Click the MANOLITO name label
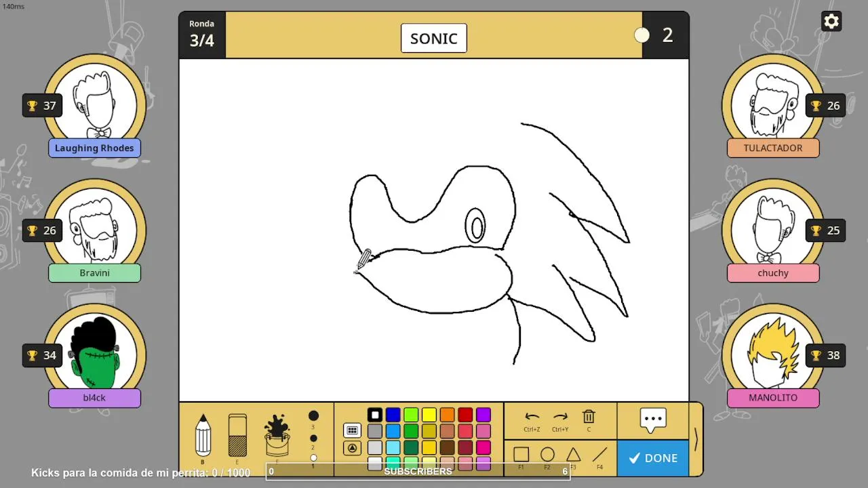The height and width of the screenshot is (488, 868). tap(773, 398)
